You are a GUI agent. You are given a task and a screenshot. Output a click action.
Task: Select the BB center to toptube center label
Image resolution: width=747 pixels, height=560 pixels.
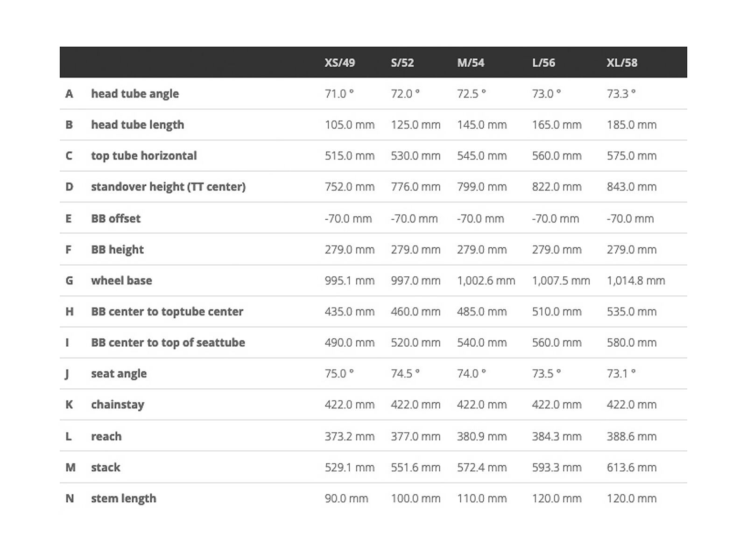pyautogui.click(x=167, y=312)
